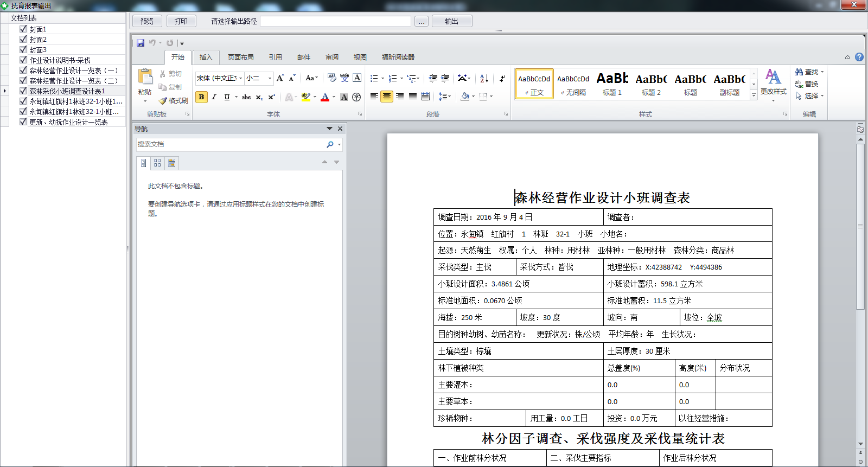Apply subscript formatting
This screenshot has width=868, height=467.
[x=259, y=97]
